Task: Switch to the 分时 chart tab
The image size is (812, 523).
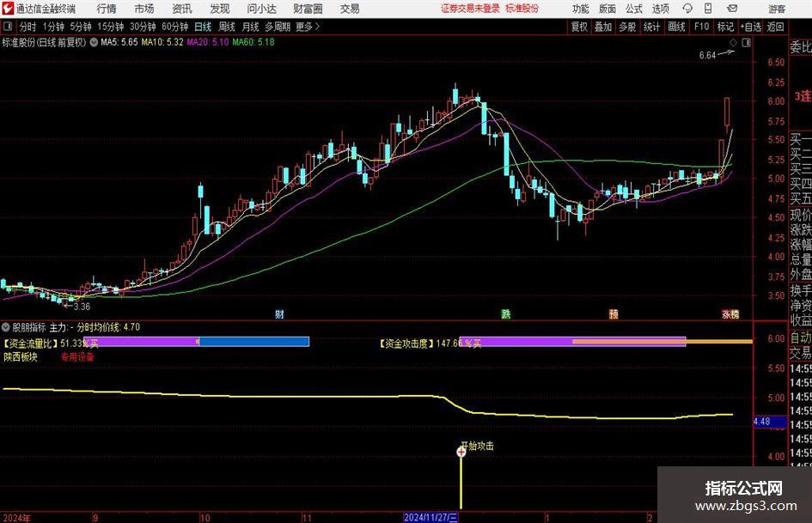Action: [27, 27]
